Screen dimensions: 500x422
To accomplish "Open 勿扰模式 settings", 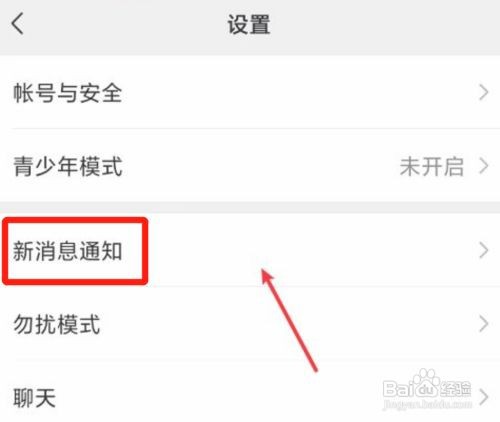I will click(250, 324).
